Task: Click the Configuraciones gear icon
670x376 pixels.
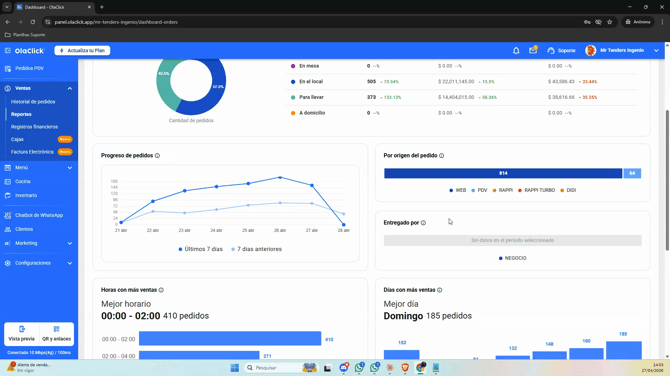Action: pyautogui.click(x=8, y=263)
